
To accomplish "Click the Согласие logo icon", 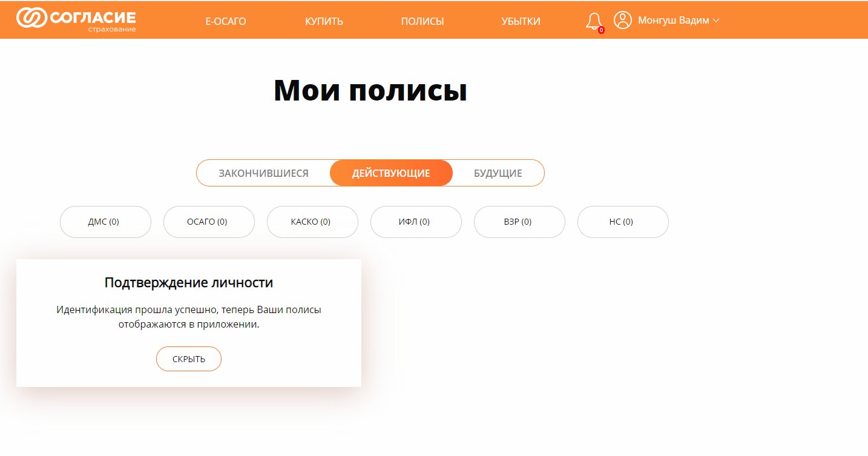I will (31, 18).
